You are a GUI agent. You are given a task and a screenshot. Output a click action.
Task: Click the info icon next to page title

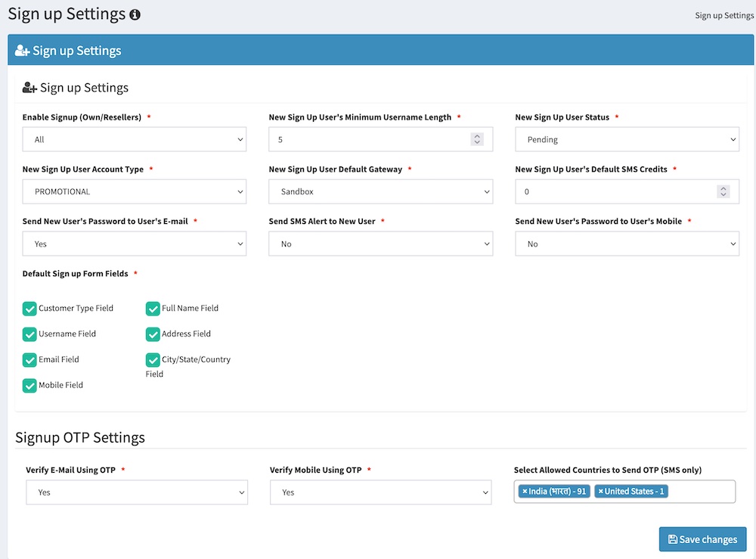point(135,15)
